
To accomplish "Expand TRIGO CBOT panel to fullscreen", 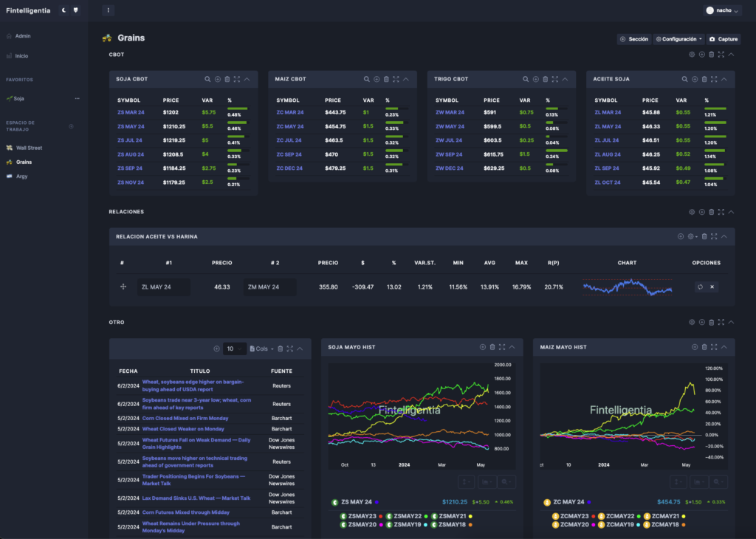I will pos(555,79).
